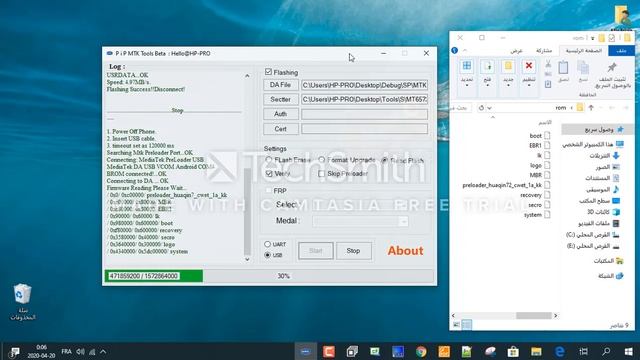Select the preloader_huaqin72_cwet_1a_kk file
Image resolution: width=640 pixels, height=360 pixels.
506,185
